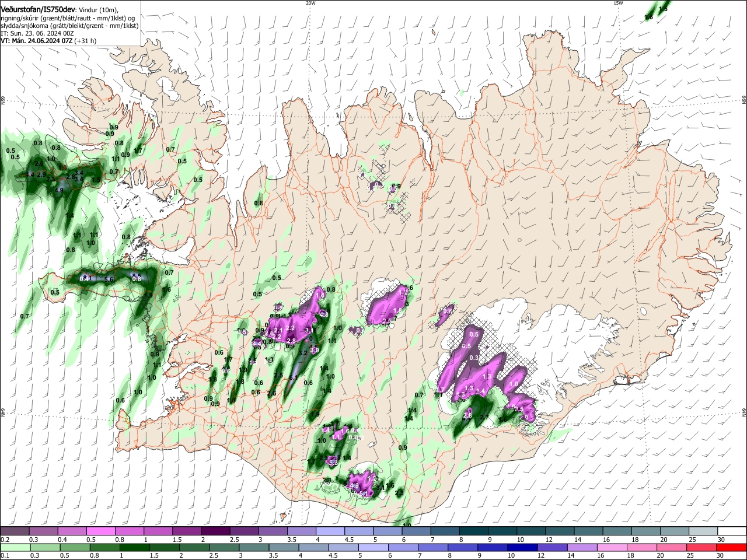747x560 pixels.
Task: Click the dusky mauve 0.2 swatch in upper legend
Action: [x=15, y=531]
